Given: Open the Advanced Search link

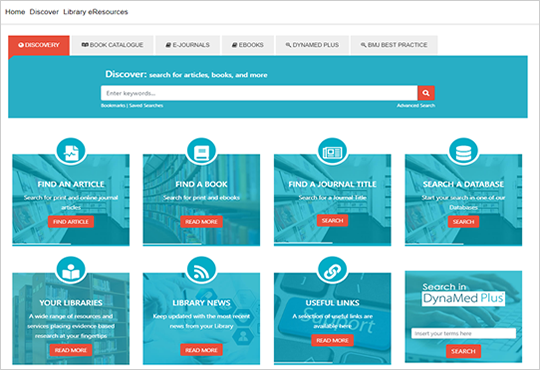Looking at the screenshot, I should 416,105.
